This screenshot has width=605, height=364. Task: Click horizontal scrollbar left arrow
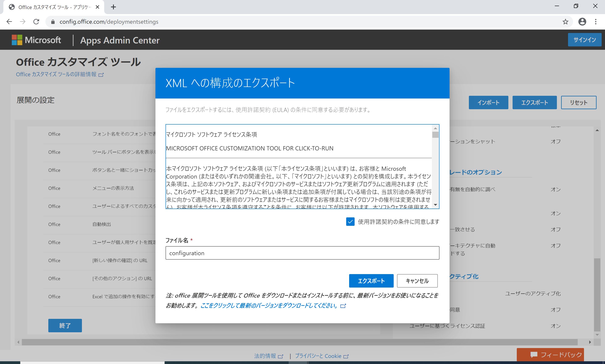[18, 342]
